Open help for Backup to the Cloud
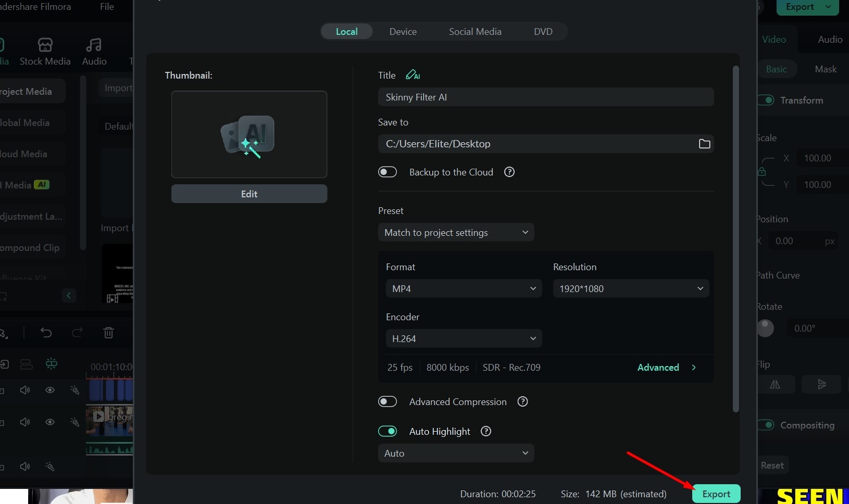849x504 pixels. click(509, 172)
